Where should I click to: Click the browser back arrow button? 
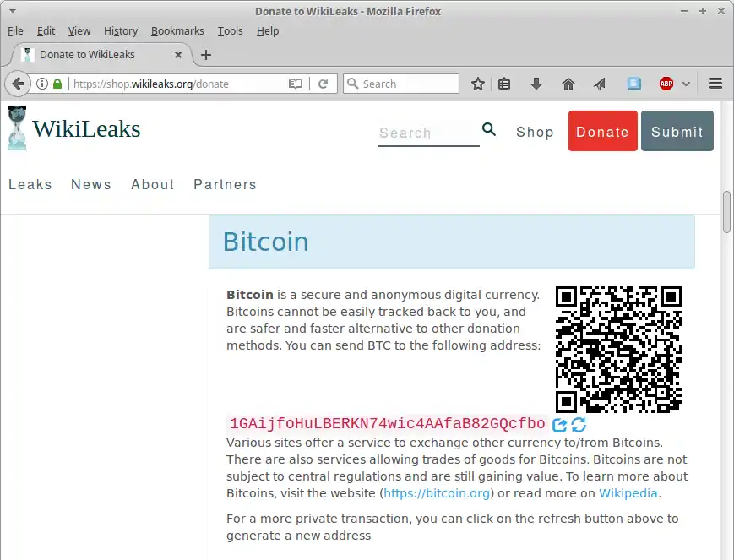17,84
